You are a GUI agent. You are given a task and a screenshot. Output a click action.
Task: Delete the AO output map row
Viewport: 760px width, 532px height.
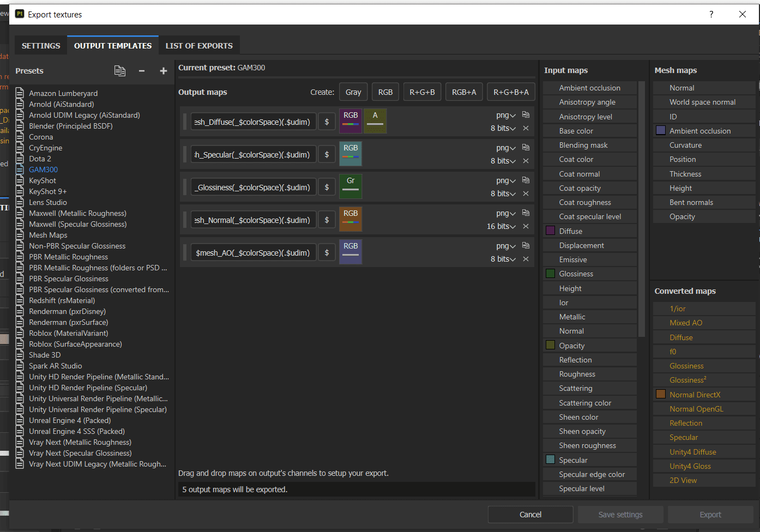526,259
